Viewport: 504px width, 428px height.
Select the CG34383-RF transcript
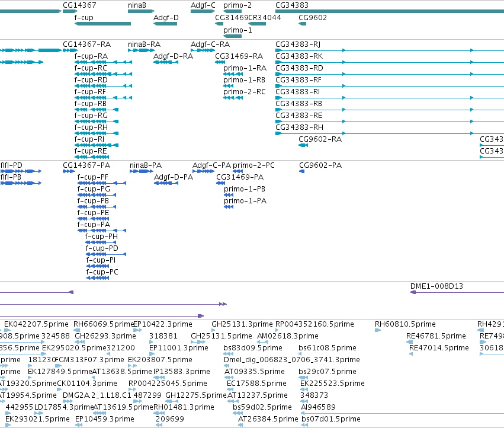click(x=390, y=86)
